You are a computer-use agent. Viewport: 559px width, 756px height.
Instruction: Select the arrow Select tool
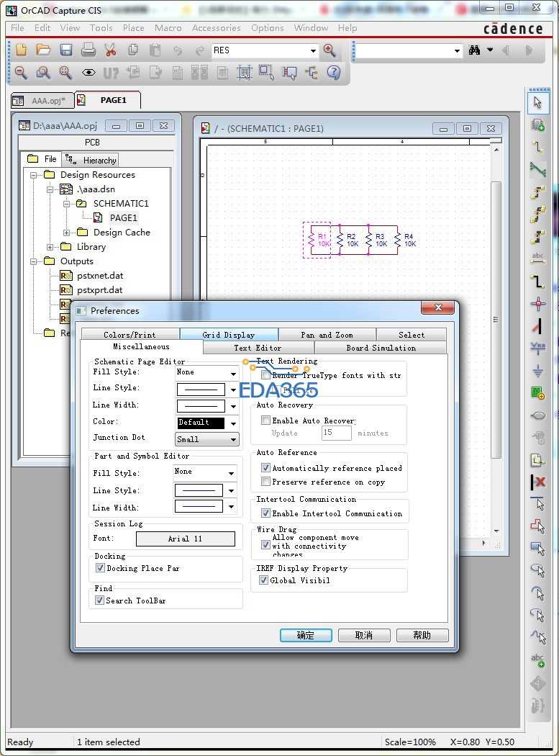(x=538, y=102)
